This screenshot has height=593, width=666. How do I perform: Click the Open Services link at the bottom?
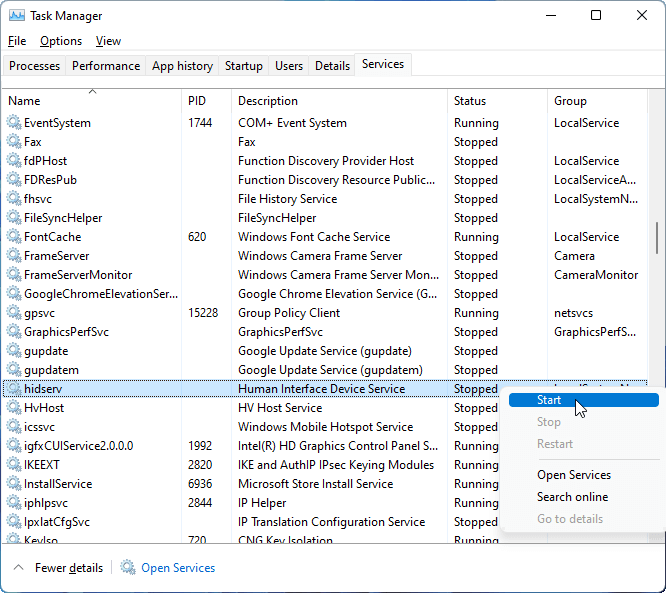coord(178,568)
